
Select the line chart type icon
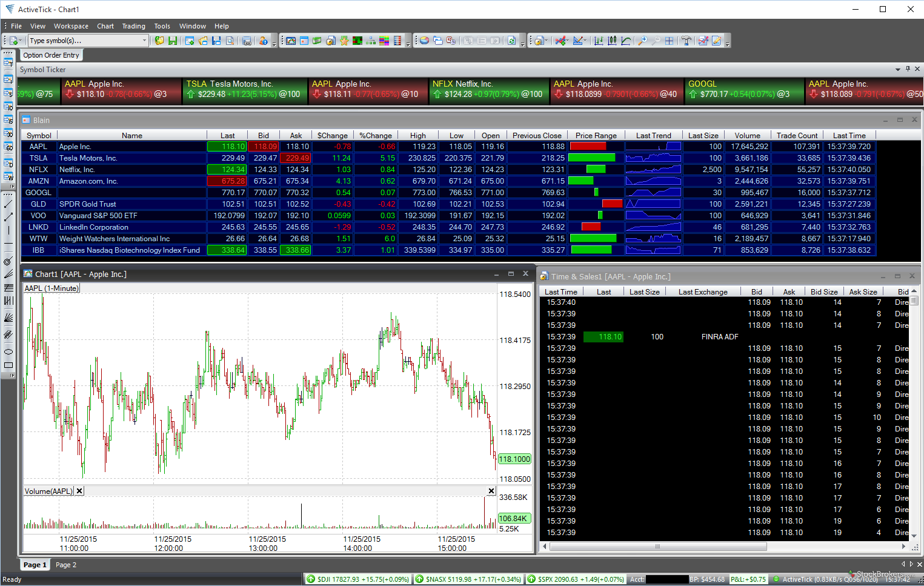(626, 41)
